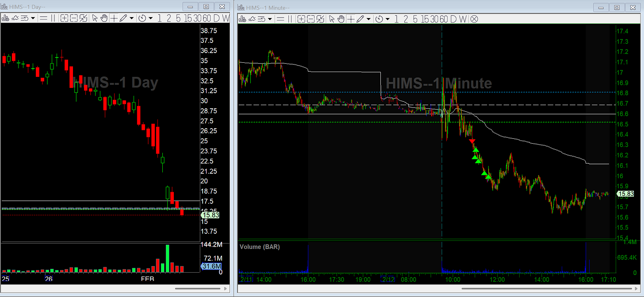Activate hand pan tool in Day chart
Image resolution: width=644 pixels, height=297 pixels.
point(104,18)
